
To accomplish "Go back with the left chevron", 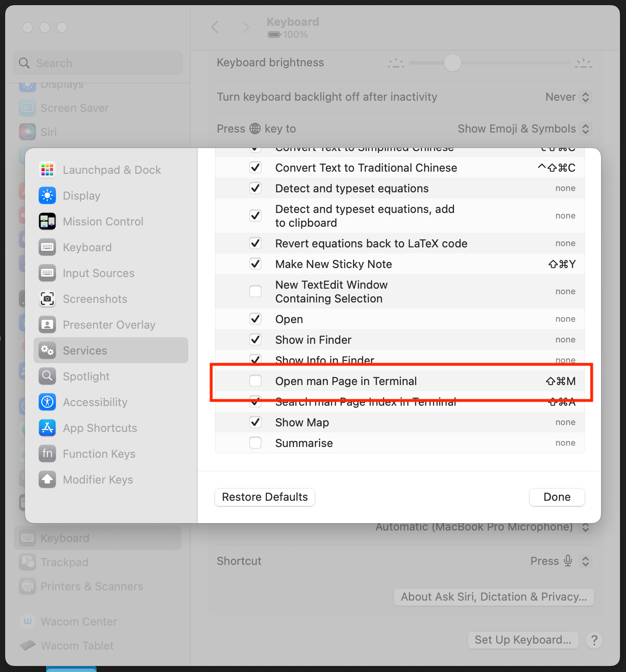I will click(215, 28).
